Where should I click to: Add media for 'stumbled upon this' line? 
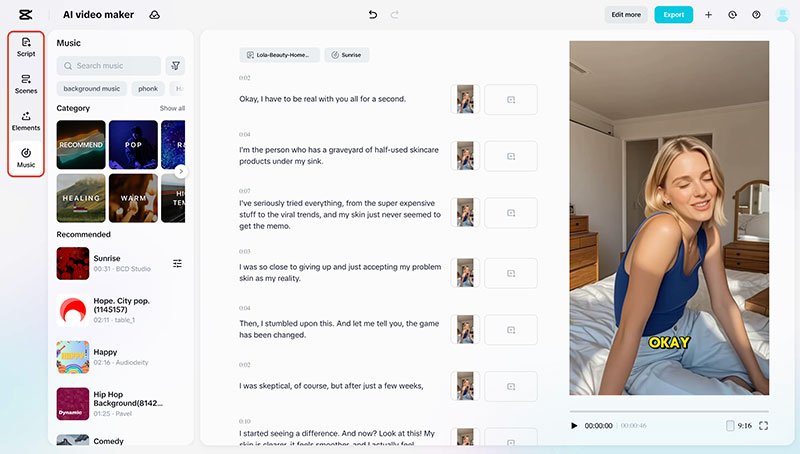511,330
